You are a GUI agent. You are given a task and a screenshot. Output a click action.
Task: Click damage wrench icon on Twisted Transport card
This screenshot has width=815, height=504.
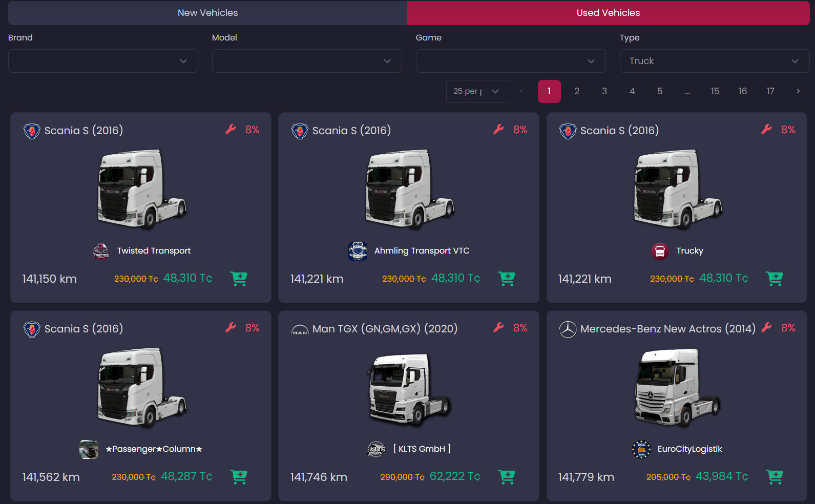pos(231,130)
